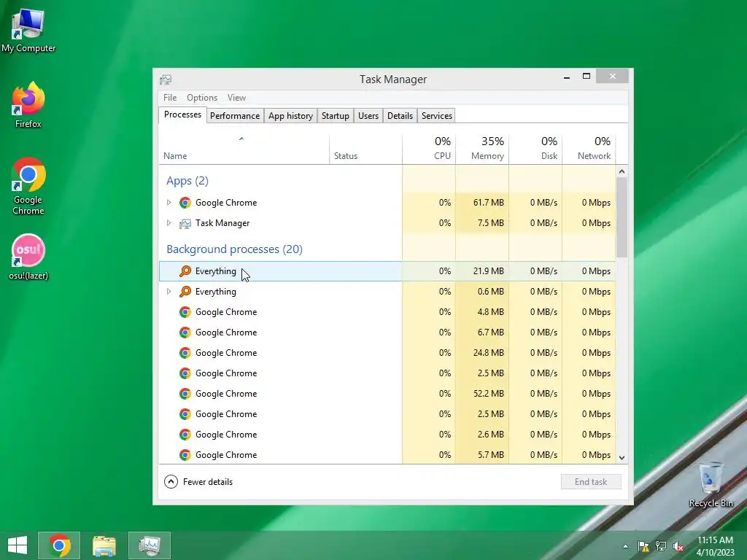Click the 61.7 MB memory cell
The width and height of the screenshot is (747, 560).
482,203
